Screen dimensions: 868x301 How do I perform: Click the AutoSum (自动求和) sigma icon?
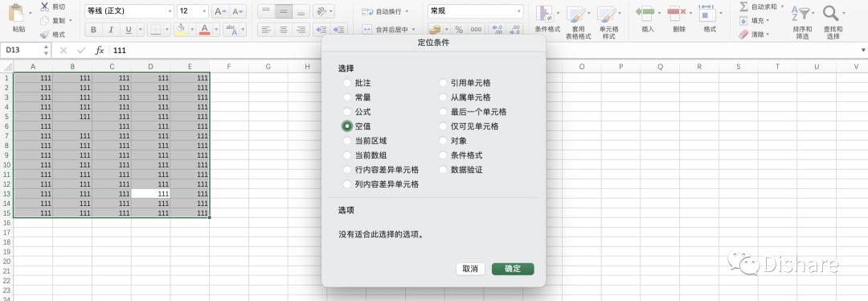(743, 6)
